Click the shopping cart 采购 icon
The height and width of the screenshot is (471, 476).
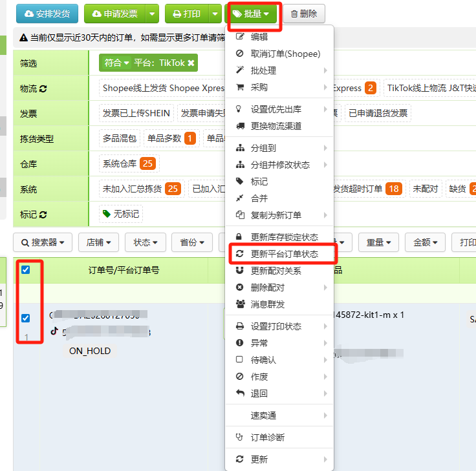[240, 87]
